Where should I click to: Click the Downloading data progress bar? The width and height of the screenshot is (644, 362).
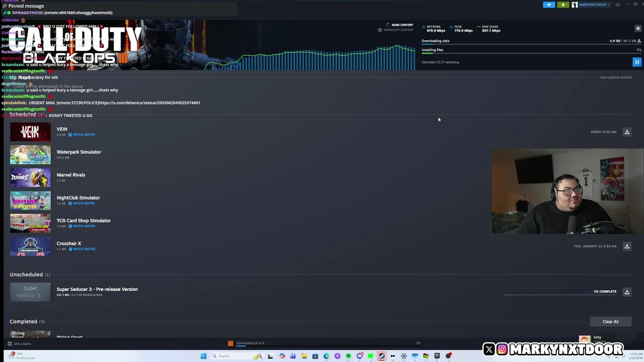click(x=531, y=45)
